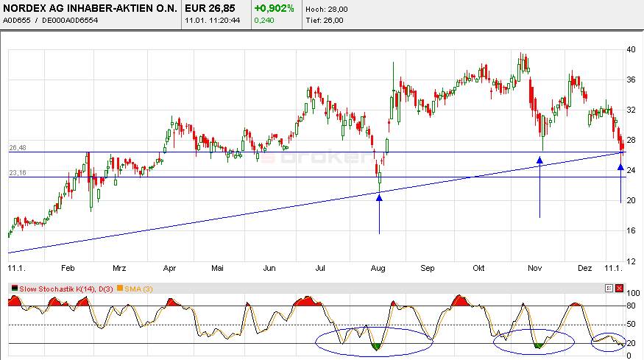The image size is (644, 360).
Task: Click the orange SMA legend color square
Action: point(120,289)
